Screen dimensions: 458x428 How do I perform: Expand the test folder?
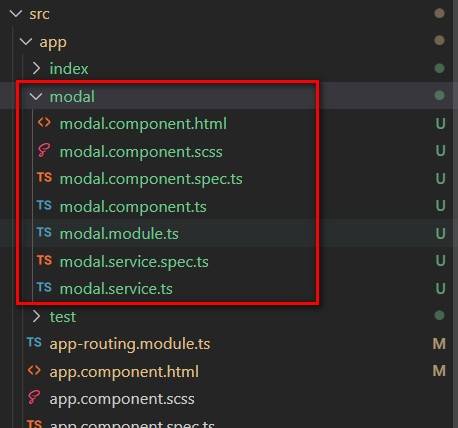tap(36, 316)
